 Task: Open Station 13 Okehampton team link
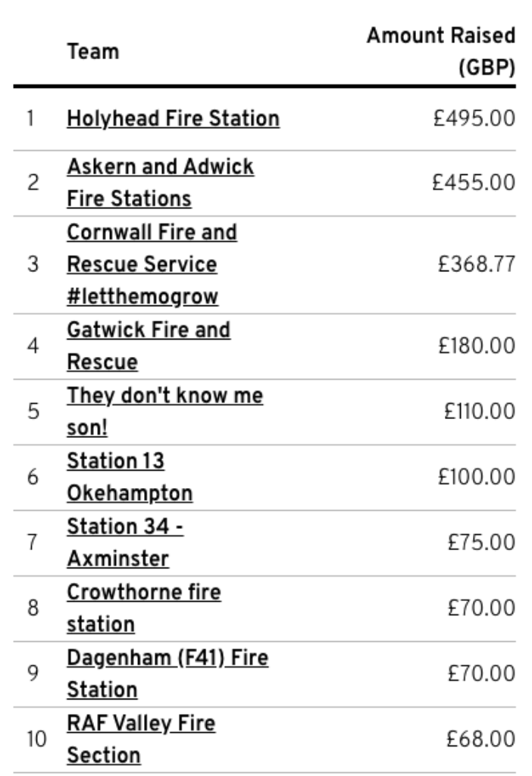click(130, 477)
